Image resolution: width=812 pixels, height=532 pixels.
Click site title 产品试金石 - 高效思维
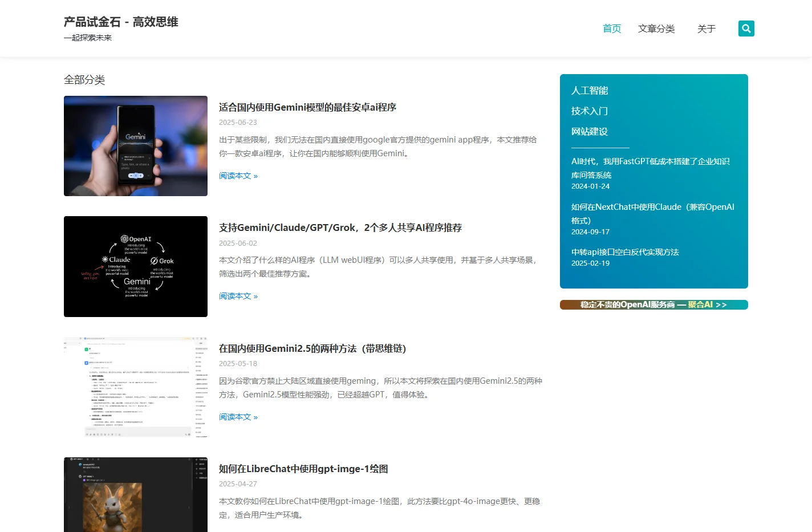121,22
